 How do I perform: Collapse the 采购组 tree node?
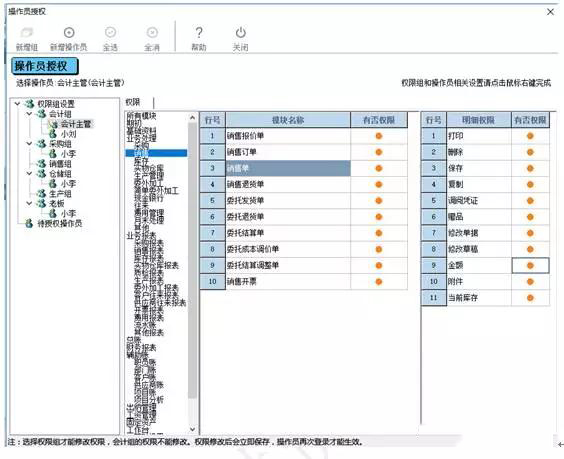click(29, 144)
